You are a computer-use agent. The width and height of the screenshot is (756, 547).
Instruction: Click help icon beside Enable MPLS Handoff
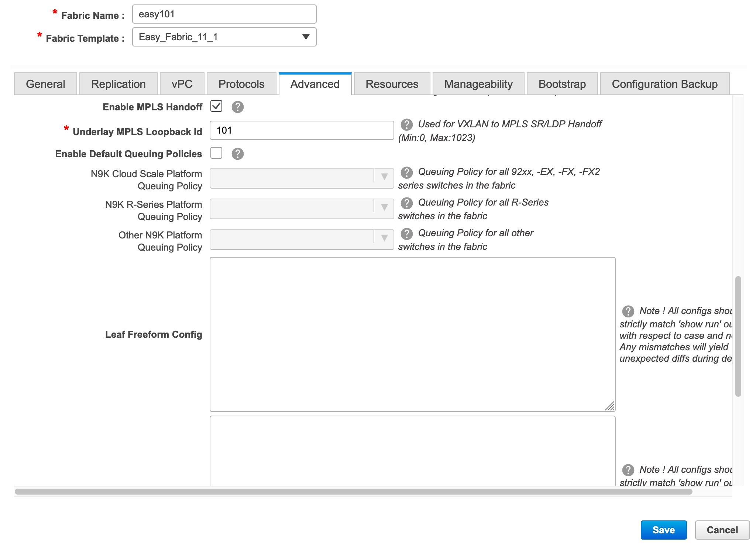(238, 107)
